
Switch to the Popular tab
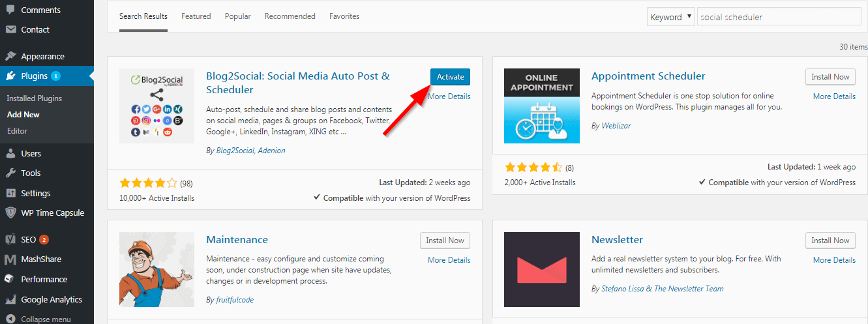(x=238, y=16)
